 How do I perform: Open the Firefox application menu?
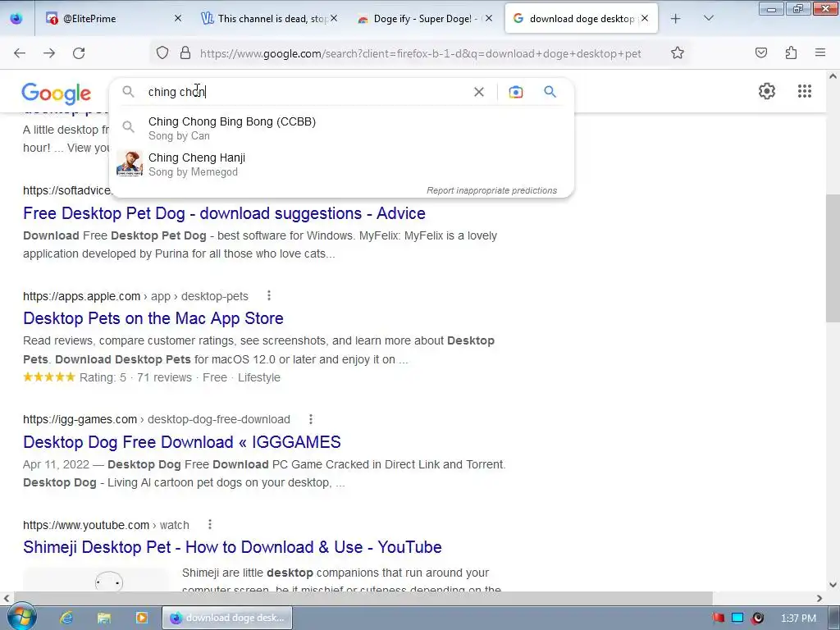820,52
